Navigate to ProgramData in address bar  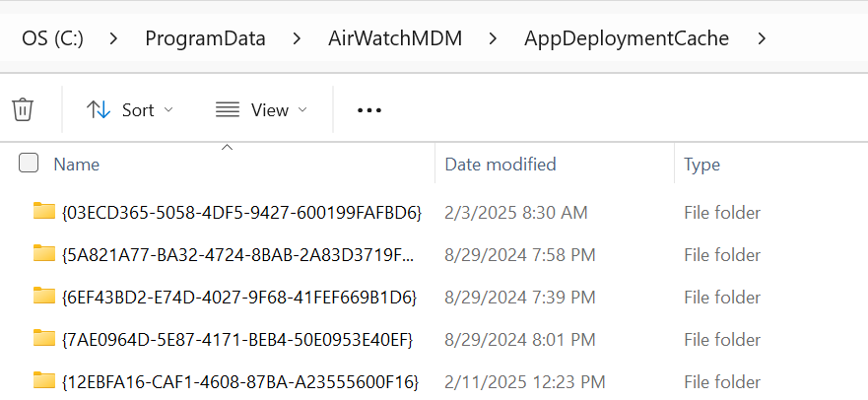point(205,39)
